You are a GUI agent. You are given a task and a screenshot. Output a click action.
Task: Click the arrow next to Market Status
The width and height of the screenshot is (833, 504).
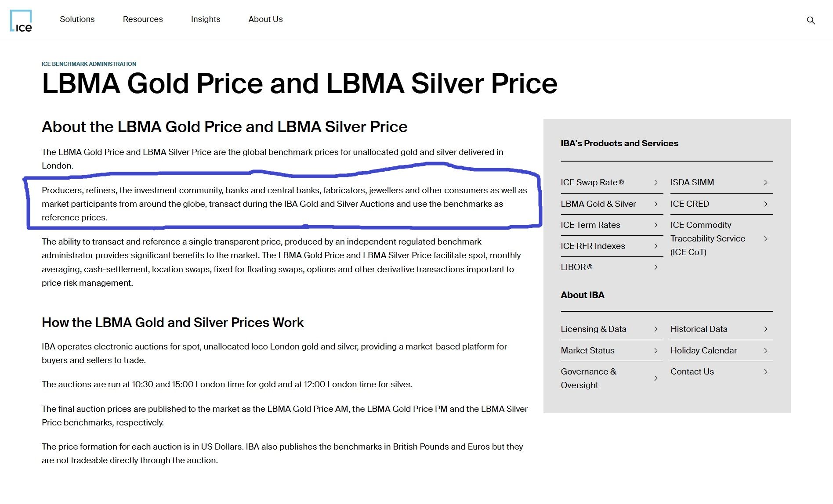656,351
